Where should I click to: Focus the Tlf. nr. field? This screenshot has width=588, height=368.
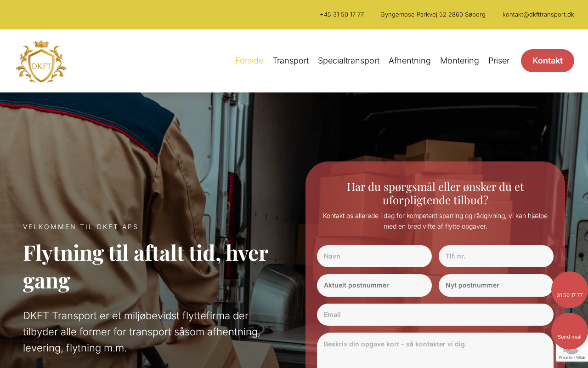[x=496, y=256]
